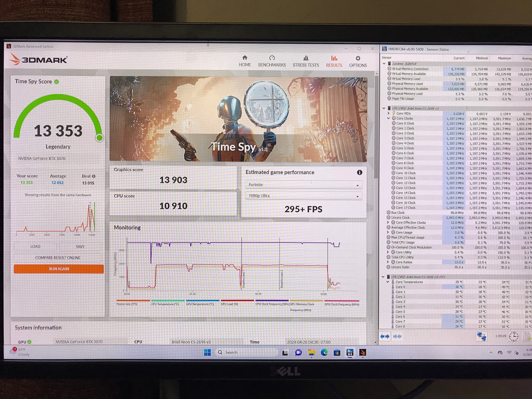Expand the Core Utility row
Screen dimensions: 532x399
click(388, 252)
